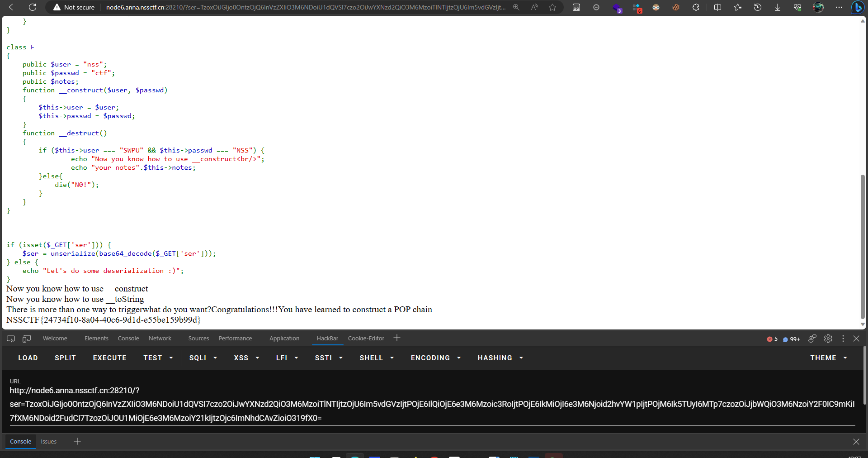Switch to the Cookie-Editor tab
The image size is (868, 458).
[x=366, y=339]
